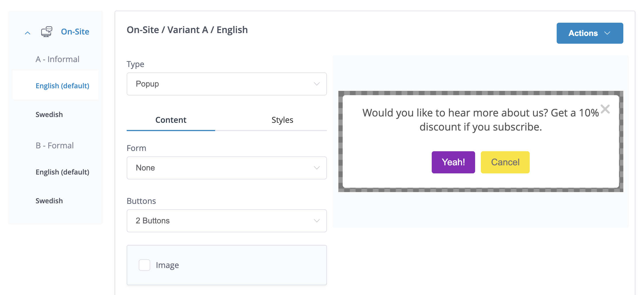Collapse the On-Site section chevron
Screen dimensions: 644x295
[28, 33]
